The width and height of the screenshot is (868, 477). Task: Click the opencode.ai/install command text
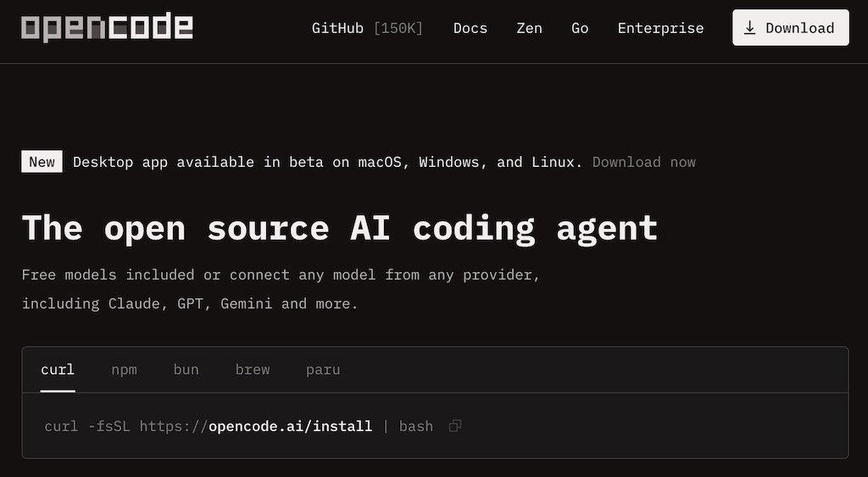tap(290, 426)
